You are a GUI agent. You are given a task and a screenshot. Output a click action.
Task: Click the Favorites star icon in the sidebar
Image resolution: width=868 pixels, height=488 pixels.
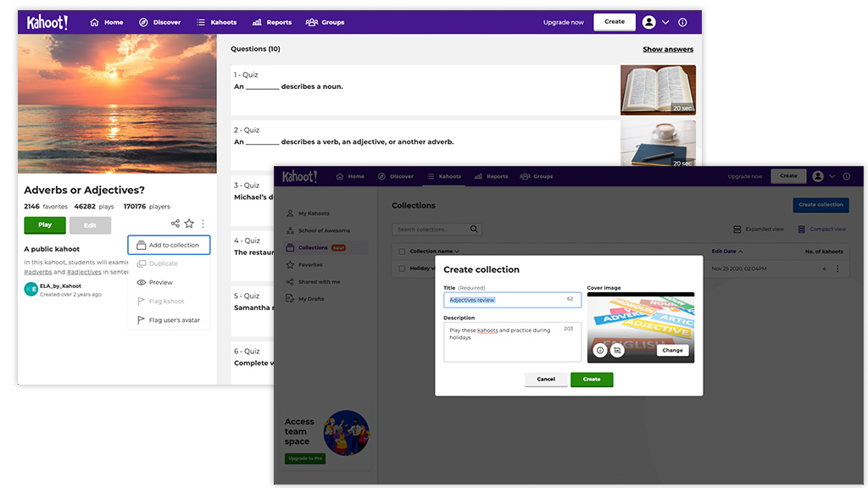click(290, 264)
